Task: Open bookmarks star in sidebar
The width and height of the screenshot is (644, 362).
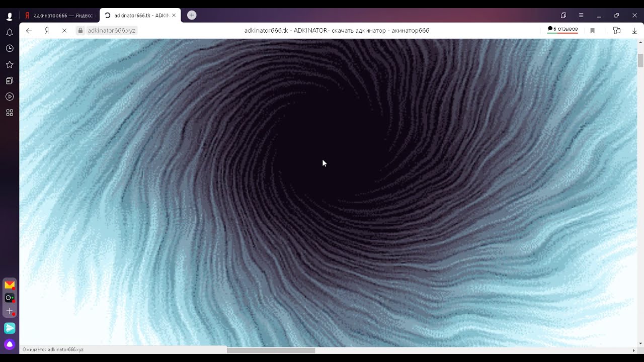Action: [10, 64]
